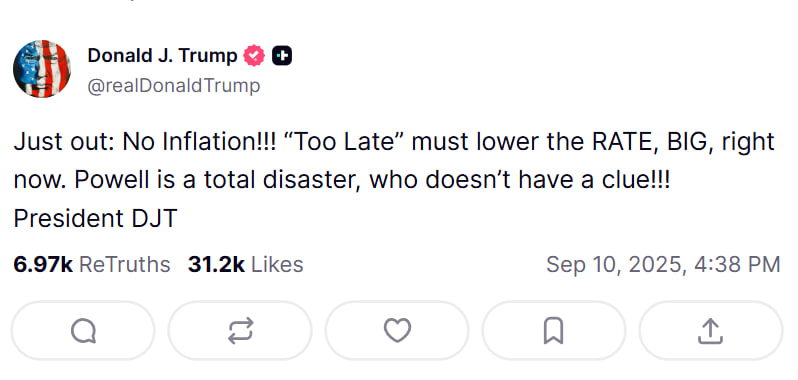Visit the @realDonaldTrump handle link

coord(174,86)
